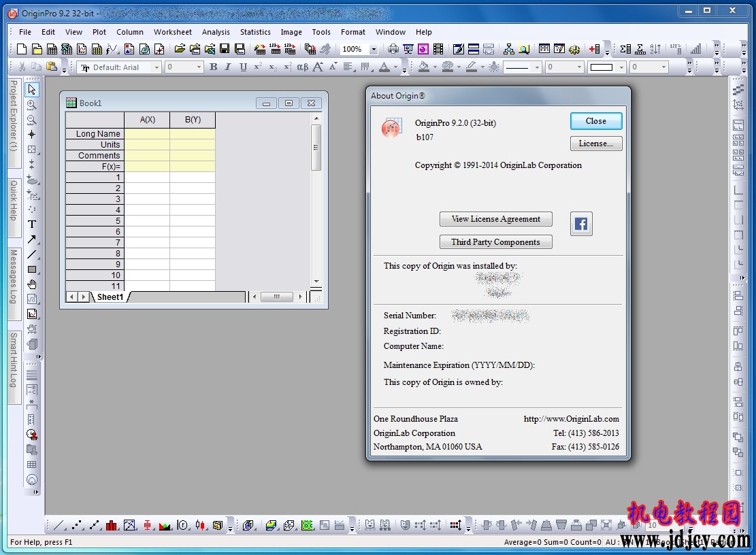
Task: Open the line style dropdown
Action: pyautogui.click(x=537, y=67)
